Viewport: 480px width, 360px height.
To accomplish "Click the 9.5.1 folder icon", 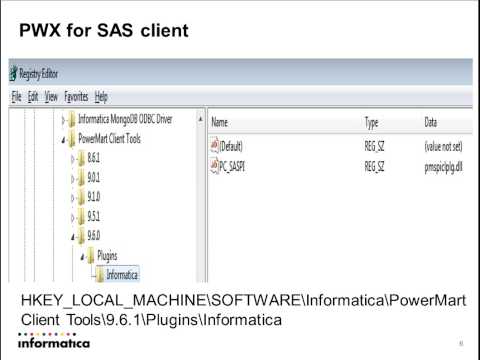I will (x=81, y=217).
